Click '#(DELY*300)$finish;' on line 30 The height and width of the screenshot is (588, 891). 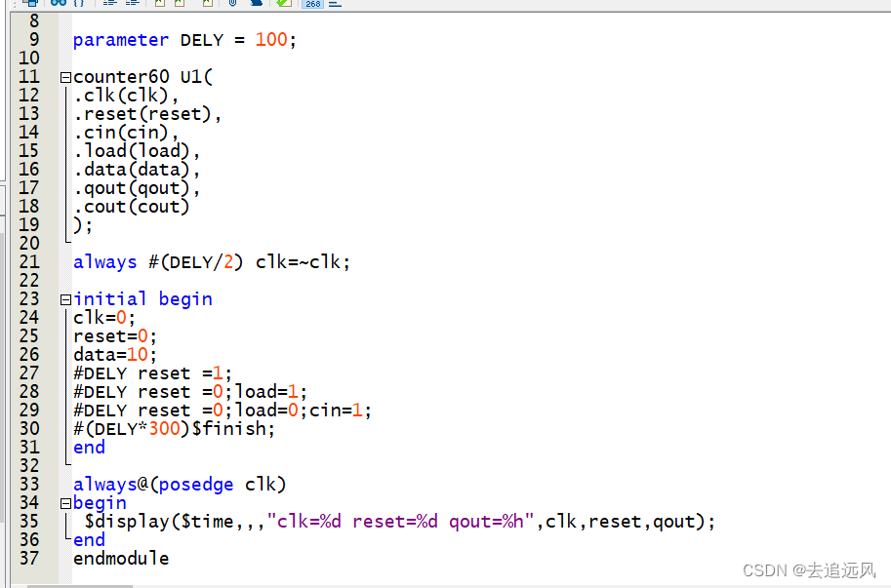[x=174, y=429]
